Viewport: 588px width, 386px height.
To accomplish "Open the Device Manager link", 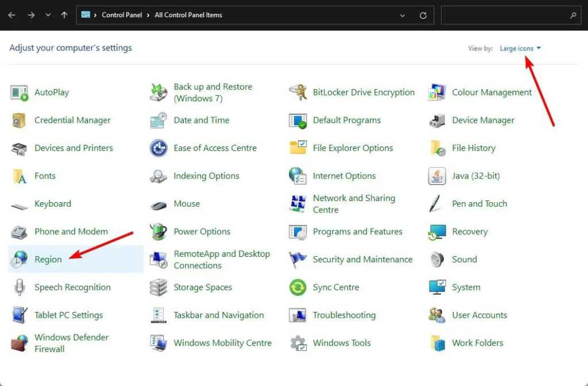I will pos(483,121).
